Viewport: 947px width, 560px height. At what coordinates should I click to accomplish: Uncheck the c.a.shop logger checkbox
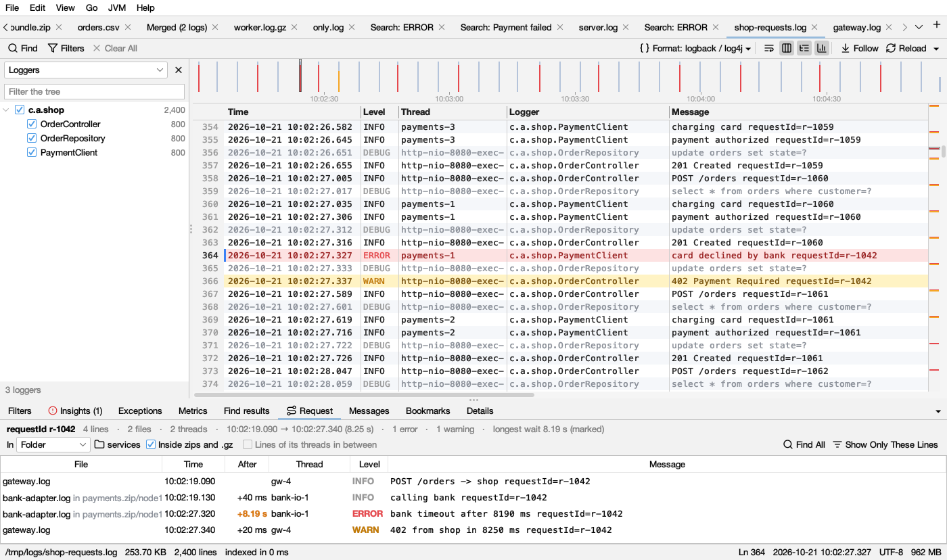pos(20,110)
